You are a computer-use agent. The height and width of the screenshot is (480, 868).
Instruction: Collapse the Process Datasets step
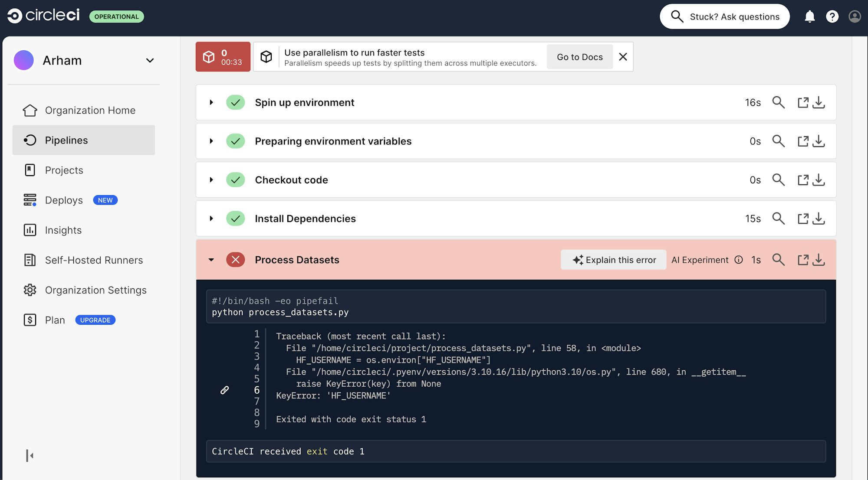(x=211, y=260)
